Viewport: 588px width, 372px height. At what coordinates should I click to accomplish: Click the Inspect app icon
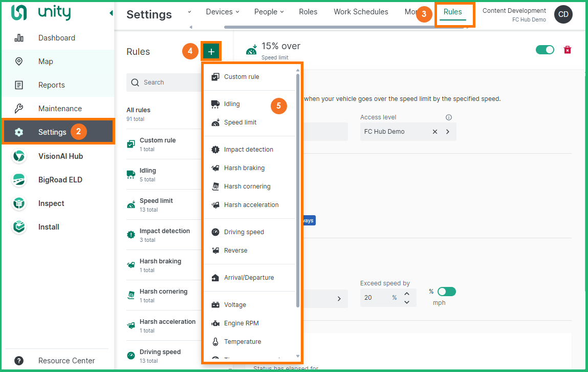tap(19, 203)
